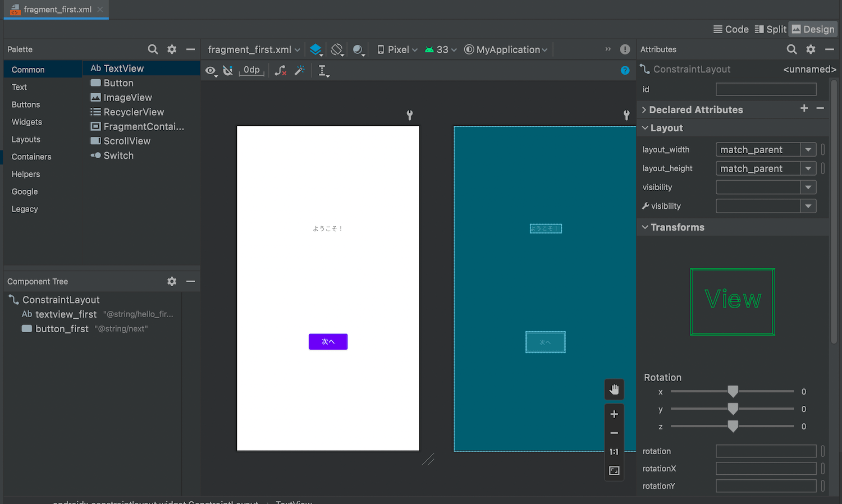The image size is (842, 504).
Task: Minimize the Palette panel
Action: [191, 49]
